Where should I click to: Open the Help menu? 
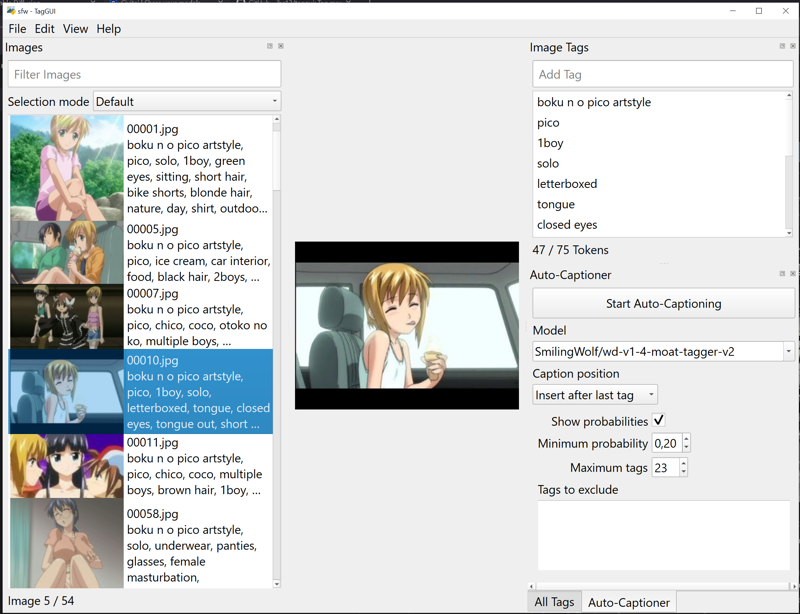[109, 29]
